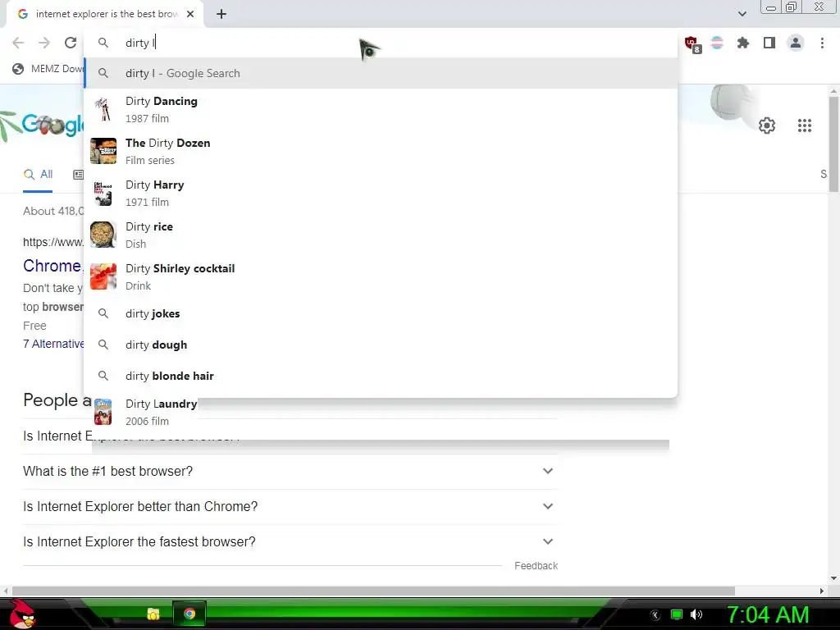The height and width of the screenshot is (630, 840).
Task: Open the volume speaker tray icon
Action: (696, 614)
